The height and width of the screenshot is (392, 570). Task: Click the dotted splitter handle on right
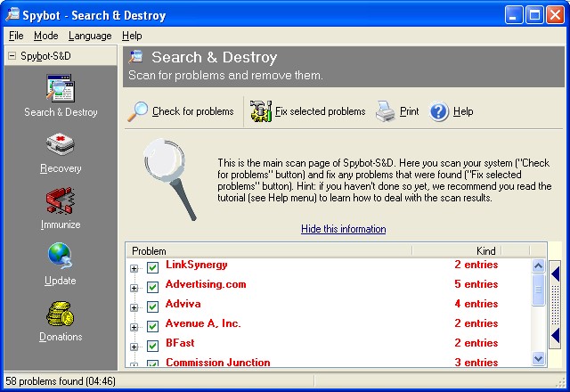coord(555,305)
